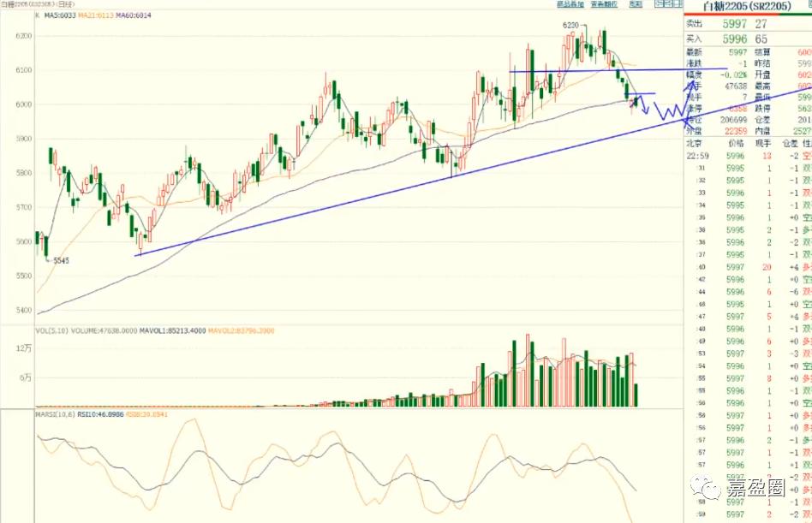Click the 商品叠加 link above the chart
Image resolution: width=812 pixels, height=523 pixels.
click(x=570, y=4)
